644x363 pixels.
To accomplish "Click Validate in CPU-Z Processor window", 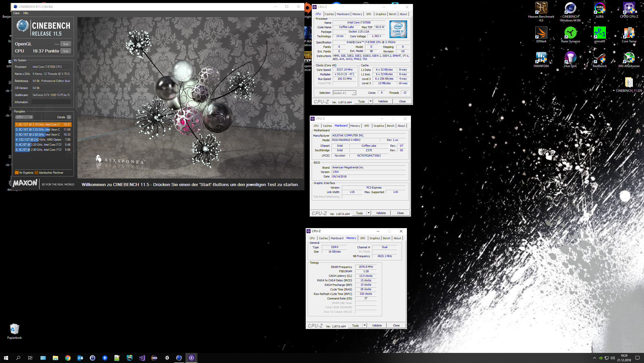I will point(383,101).
